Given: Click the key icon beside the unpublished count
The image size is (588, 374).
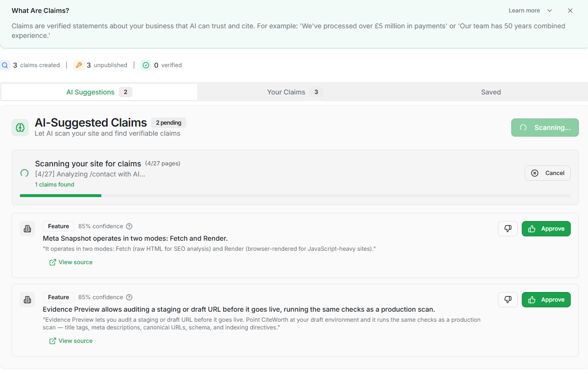Looking at the screenshot, I should tap(79, 65).
